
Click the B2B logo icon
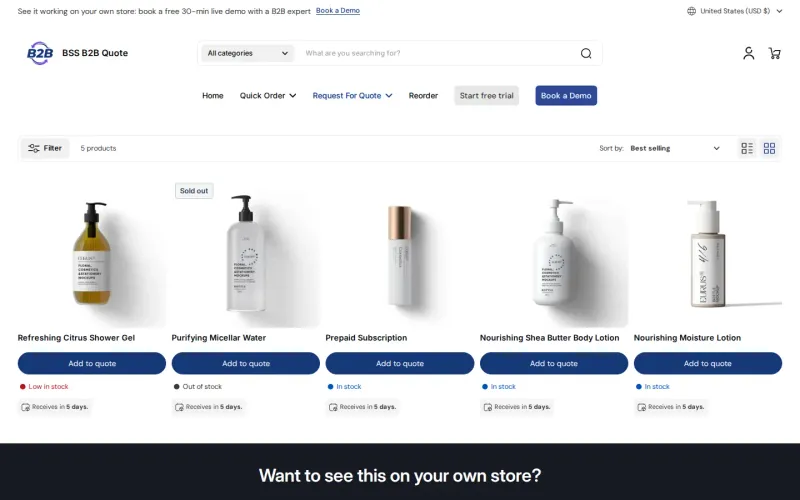click(x=40, y=53)
